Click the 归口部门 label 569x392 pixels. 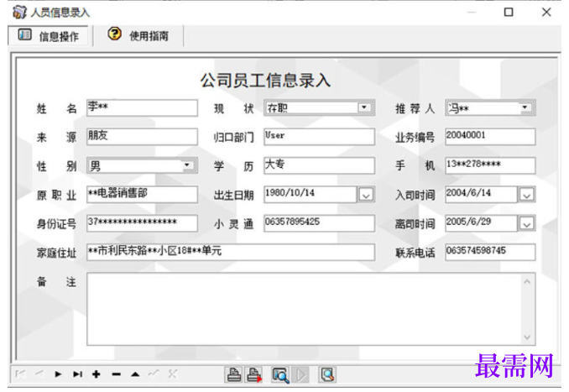[x=233, y=138]
